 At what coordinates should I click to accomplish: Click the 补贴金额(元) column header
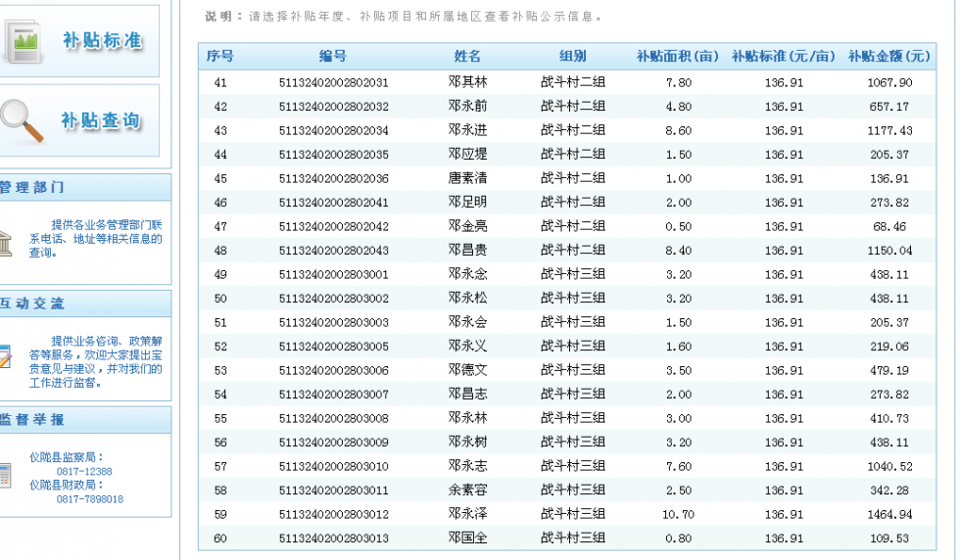click(888, 57)
